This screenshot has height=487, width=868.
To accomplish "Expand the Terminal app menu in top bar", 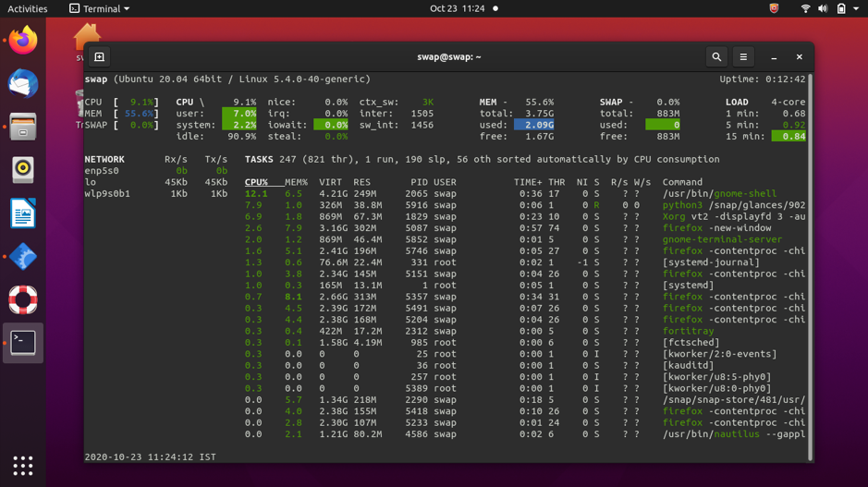I will (100, 8).
